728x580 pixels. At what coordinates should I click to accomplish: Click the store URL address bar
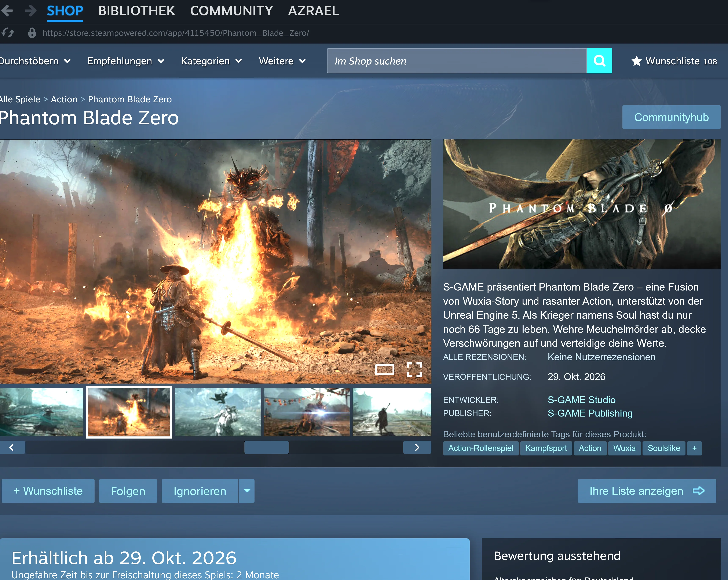click(x=176, y=33)
